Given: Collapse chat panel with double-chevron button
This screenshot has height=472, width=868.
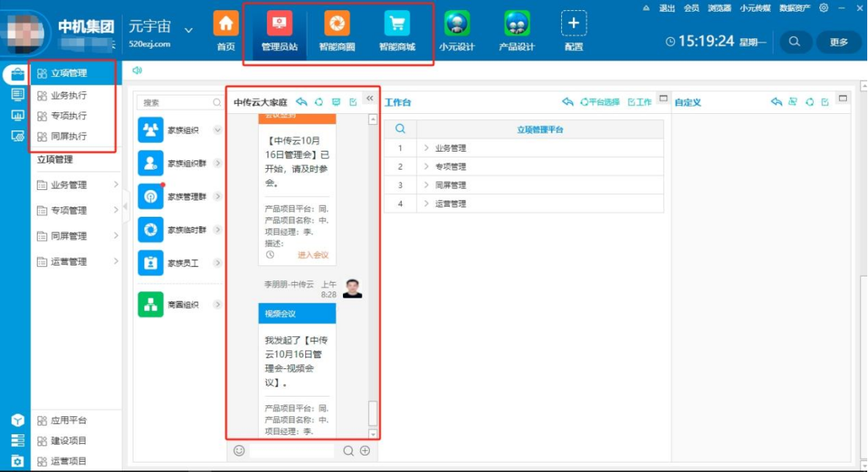Looking at the screenshot, I should pos(370,99).
